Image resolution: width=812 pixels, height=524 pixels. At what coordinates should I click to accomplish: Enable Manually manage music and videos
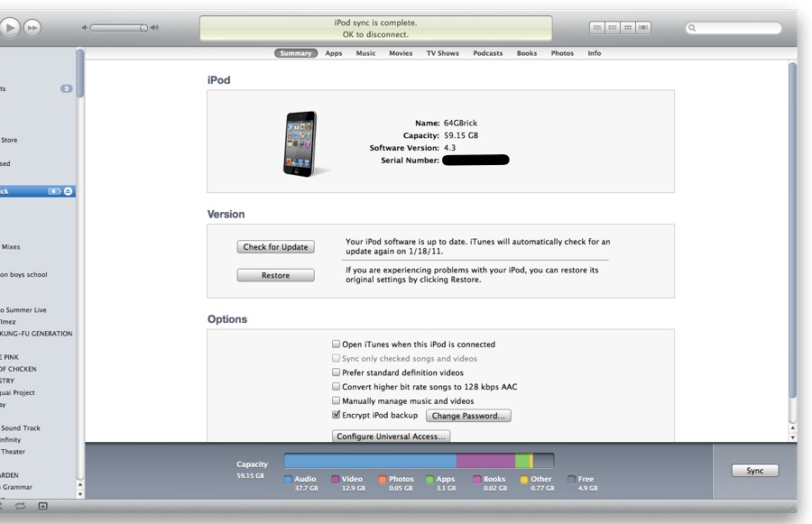pyautogui.click(x=337, y=400)
